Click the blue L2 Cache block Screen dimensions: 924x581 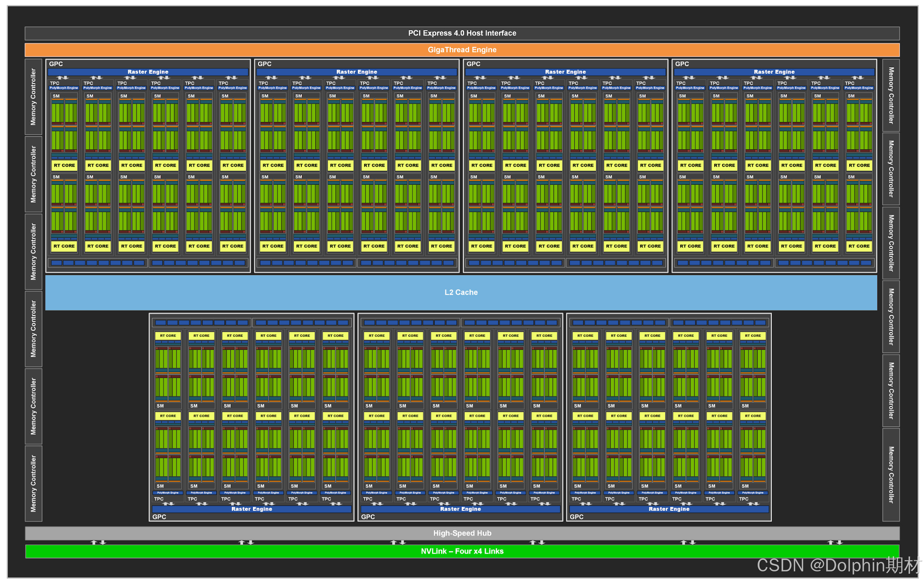click(461, 292)
